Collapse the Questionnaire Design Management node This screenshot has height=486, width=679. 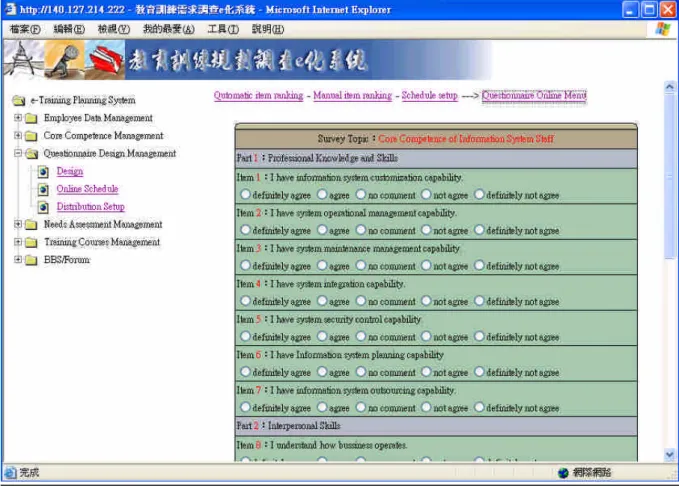(x=18, y=153)
